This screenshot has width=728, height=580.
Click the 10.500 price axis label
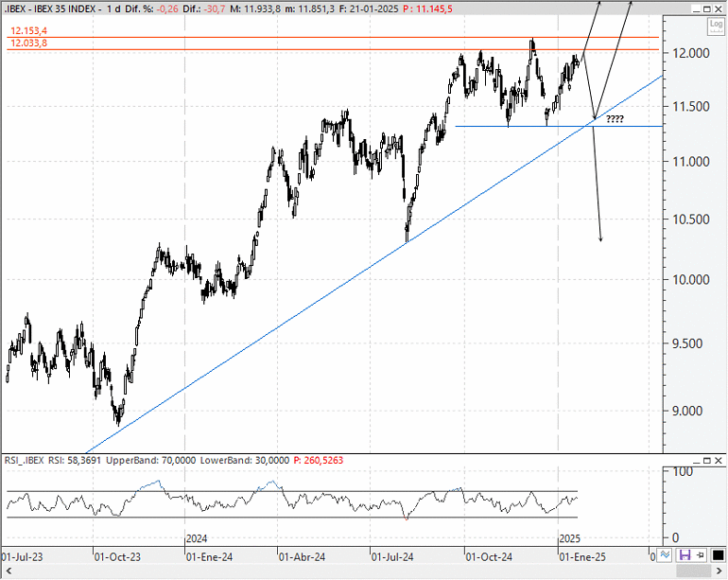click(691, 220)
